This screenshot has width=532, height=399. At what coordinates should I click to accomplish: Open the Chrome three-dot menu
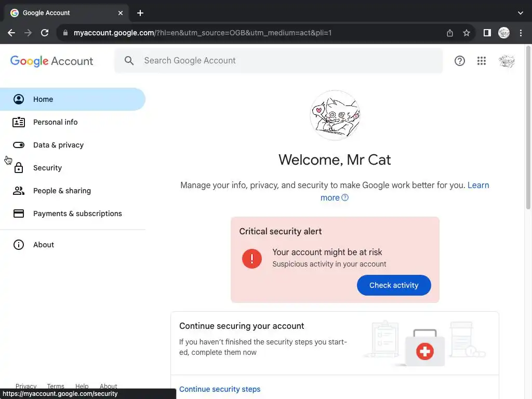(521, 33)
